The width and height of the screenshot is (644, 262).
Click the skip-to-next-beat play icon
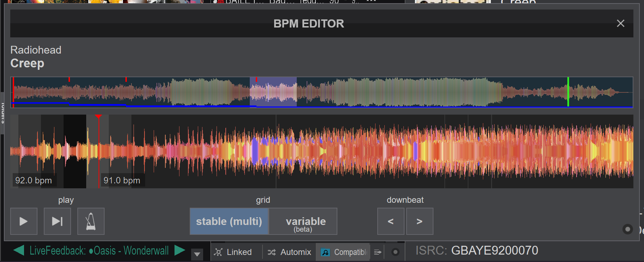[57, 221]
